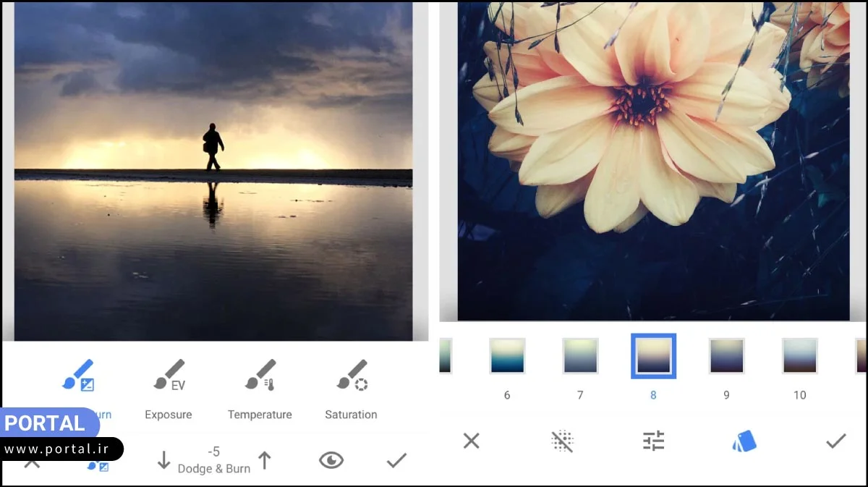
Task: Cancel the filter edit with X
Action: [472, 440]
